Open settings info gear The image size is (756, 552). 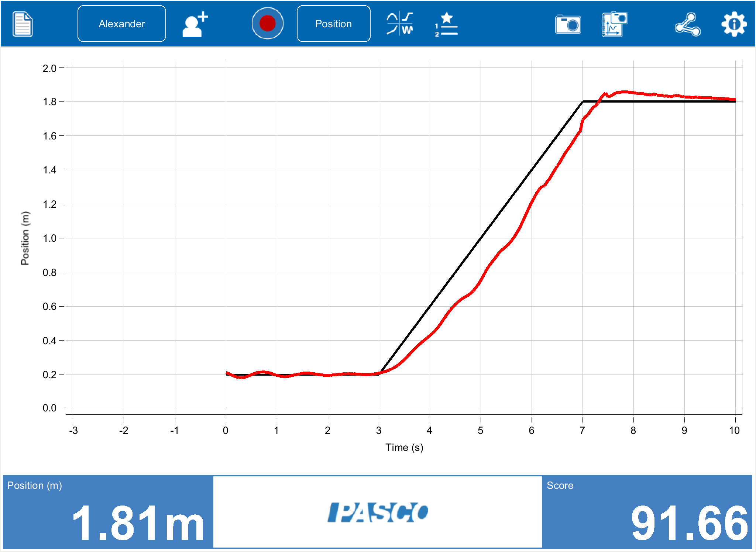(734, 24)
